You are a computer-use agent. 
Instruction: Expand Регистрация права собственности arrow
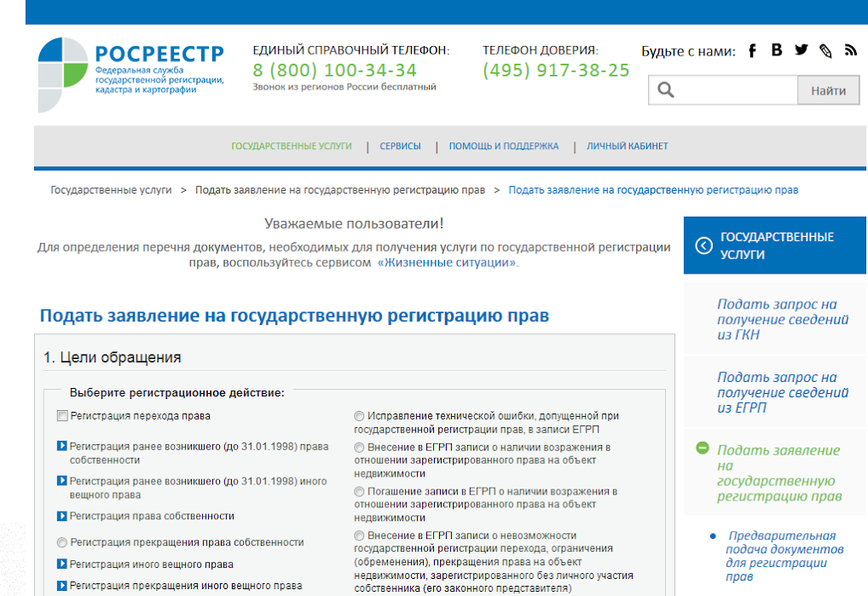[x=62, y=516]
